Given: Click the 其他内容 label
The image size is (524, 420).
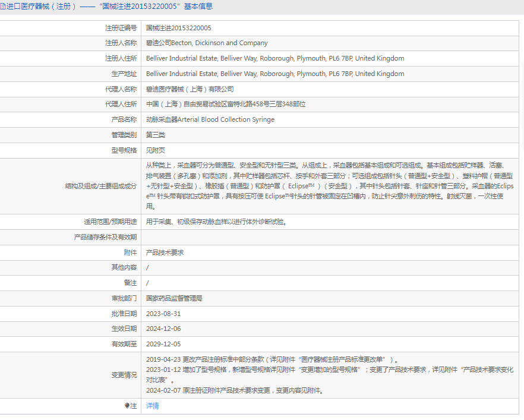Looking at the screenshot, I should [124, 267].
